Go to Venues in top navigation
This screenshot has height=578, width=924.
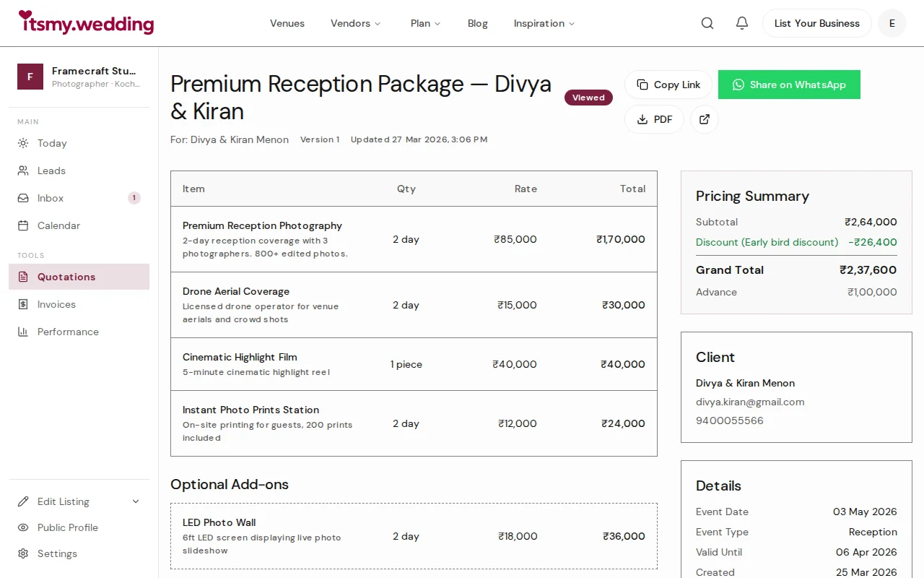pyautogui.click(x=287, y=23)
